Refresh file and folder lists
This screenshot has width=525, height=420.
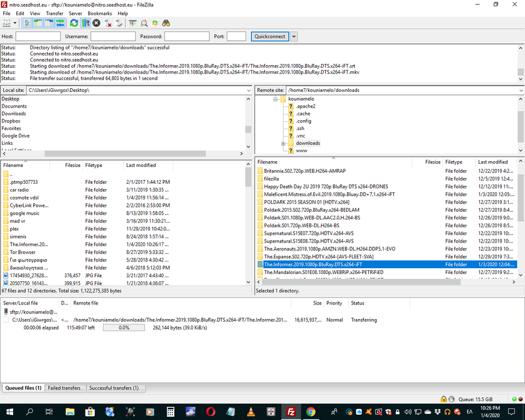point(74,23)
